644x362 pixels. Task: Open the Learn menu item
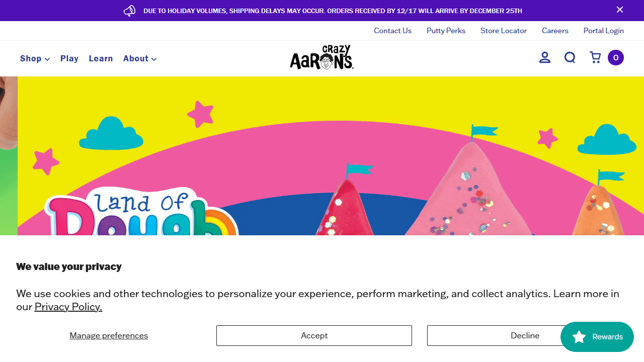click(x=101, y=58)
